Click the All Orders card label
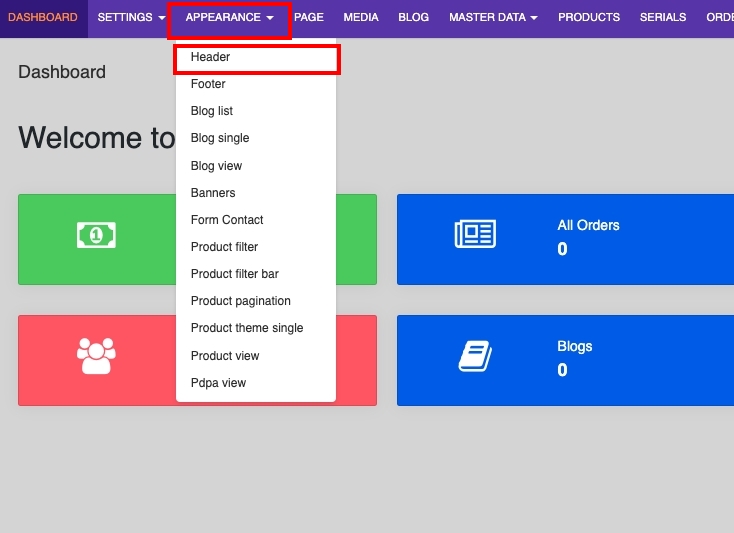Screen dimensions: 734x533 588,225
